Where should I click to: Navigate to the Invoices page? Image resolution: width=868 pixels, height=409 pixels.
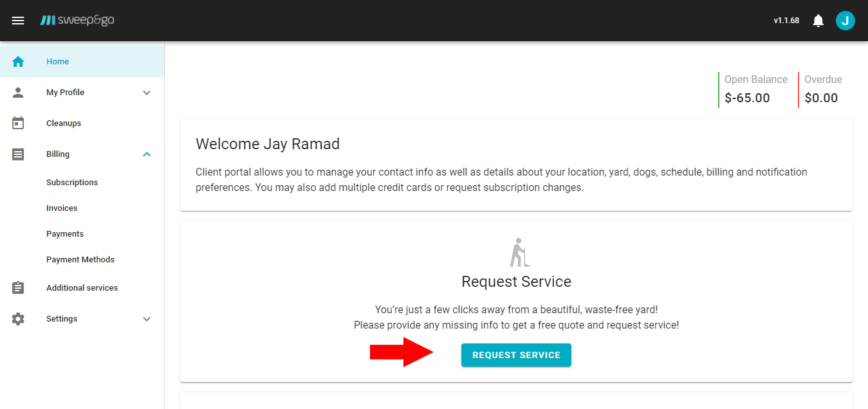62,208
